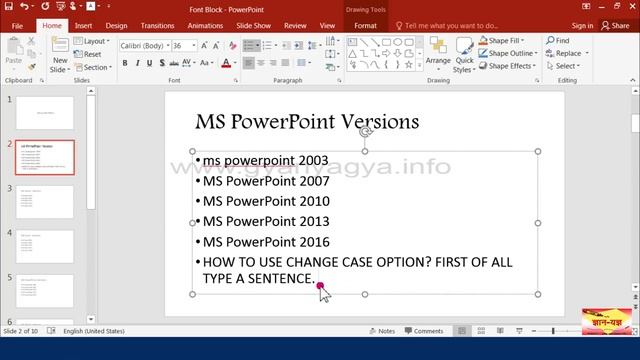
Task: Adjust the zoom slider handle
Action: [553, 331]
